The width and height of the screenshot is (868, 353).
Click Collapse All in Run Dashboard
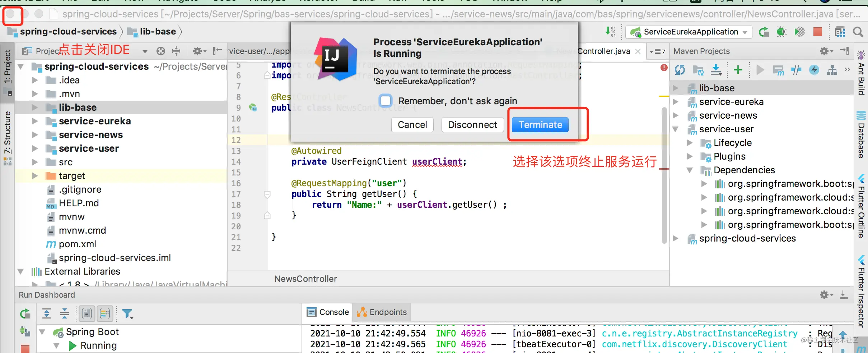65,314
